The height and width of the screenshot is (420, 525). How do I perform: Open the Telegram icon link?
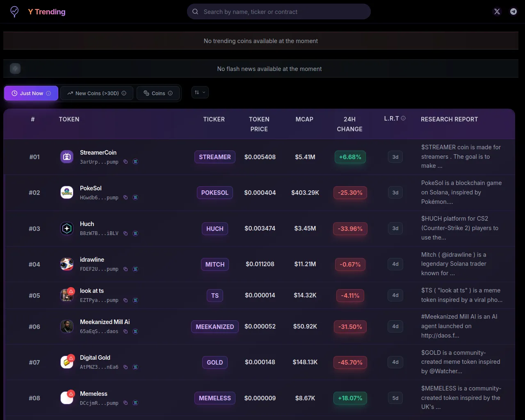pos(513,11)
